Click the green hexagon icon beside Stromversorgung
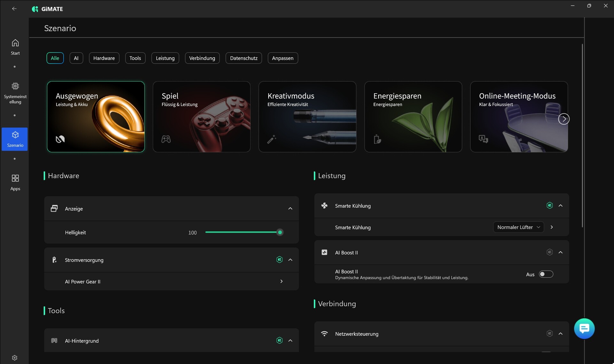This screenshot has width=614, height=364. click(279, 259)
